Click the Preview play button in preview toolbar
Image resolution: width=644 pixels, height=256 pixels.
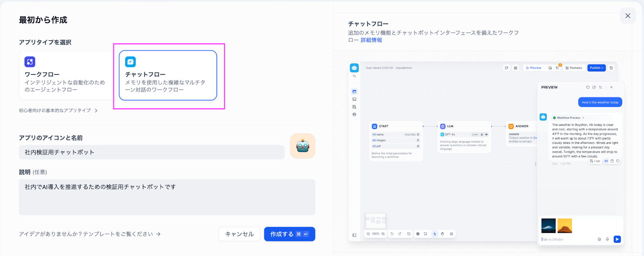click(x=534, y=68)
